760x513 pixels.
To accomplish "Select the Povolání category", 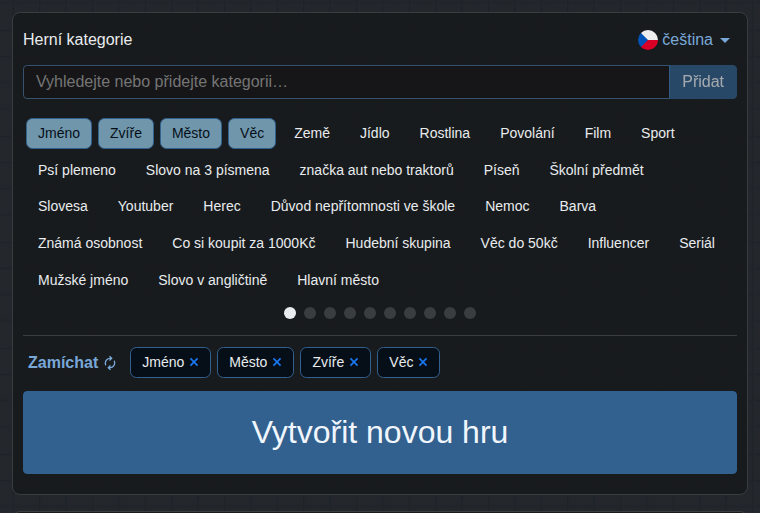I will pos(527,133).
